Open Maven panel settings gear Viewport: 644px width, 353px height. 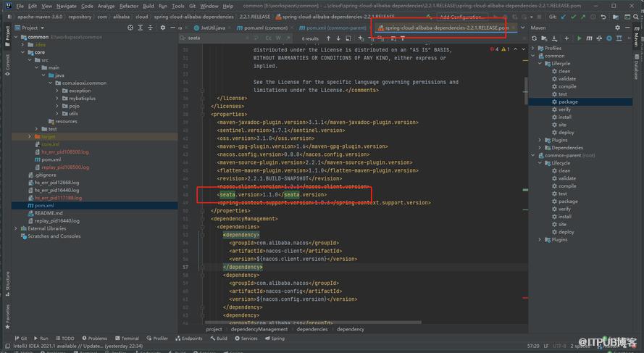coord(617,28)
